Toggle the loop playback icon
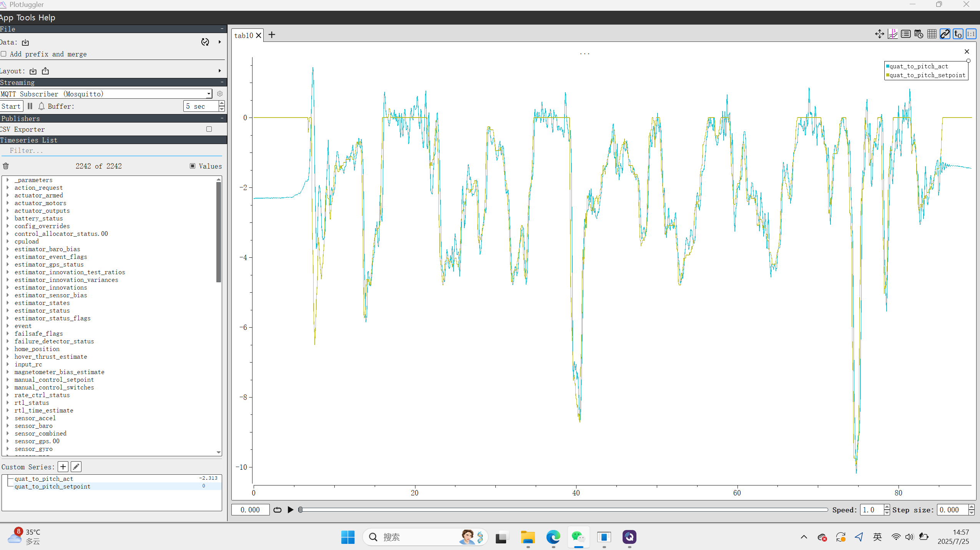980x550 pixels. pos(277,510)
